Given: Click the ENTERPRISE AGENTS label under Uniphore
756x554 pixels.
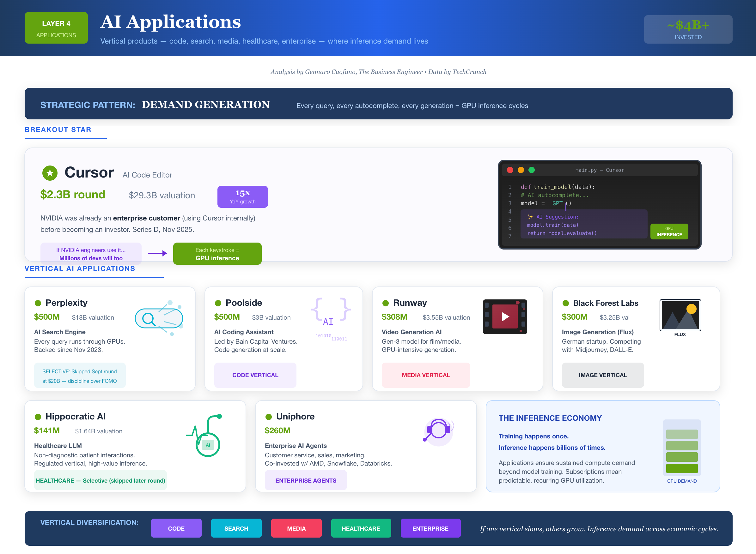Looking at the screenshot, I should (x=306, y=480).
